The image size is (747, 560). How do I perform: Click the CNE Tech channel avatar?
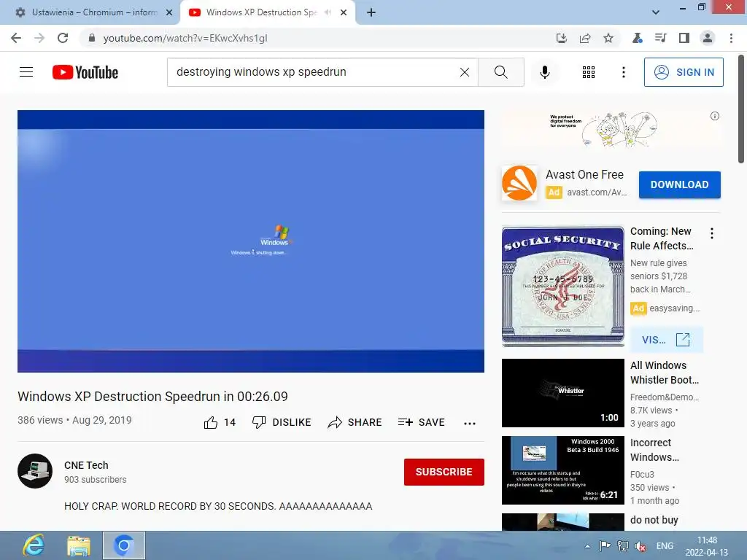tap(35, 471)
